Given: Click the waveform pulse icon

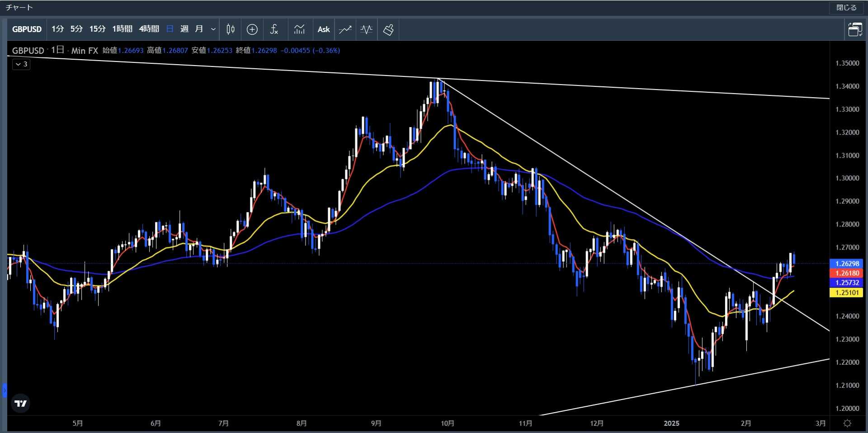Looking at the screenshot, I should (x=367, y=29).
